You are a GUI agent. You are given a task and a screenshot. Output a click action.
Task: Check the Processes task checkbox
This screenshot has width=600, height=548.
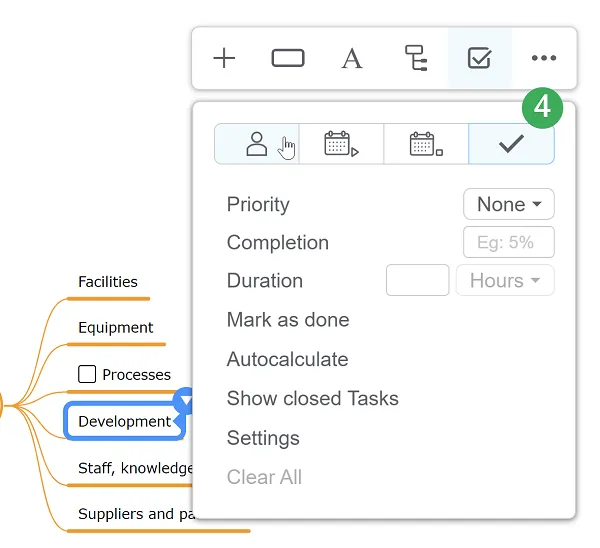87,374
